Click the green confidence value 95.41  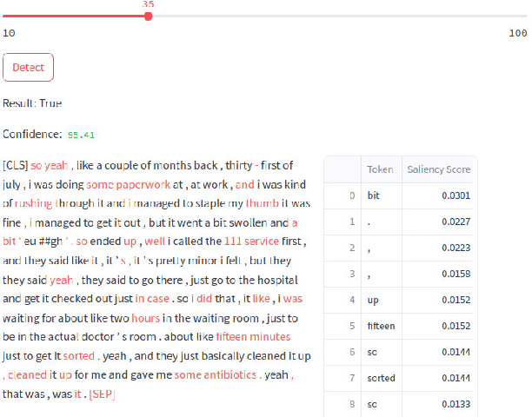point(81,136)
